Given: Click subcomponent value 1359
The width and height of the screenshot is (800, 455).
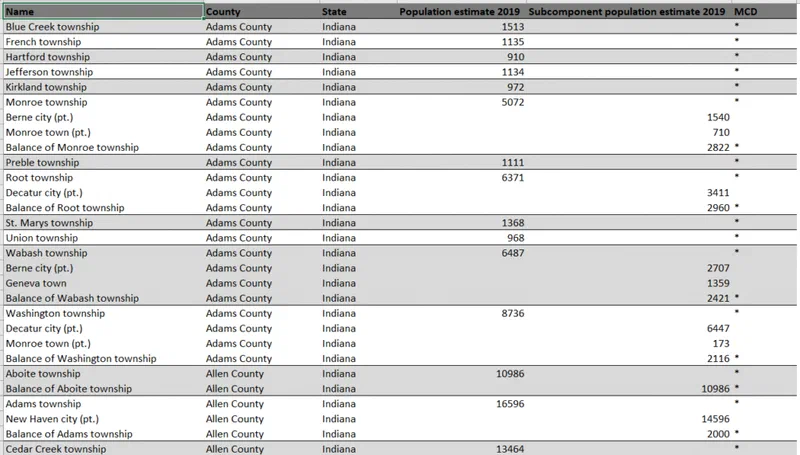Looking at the screenshot, I should pyautogui.click(x=718, y=283).
